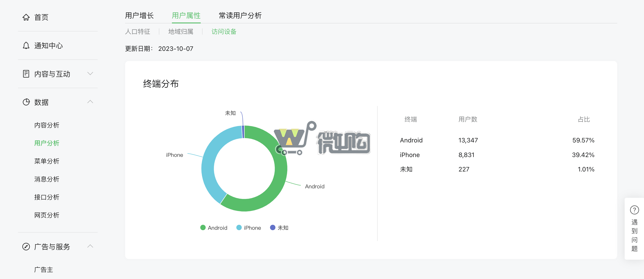Open the 地域归属 sub-tab

(181, 32)
